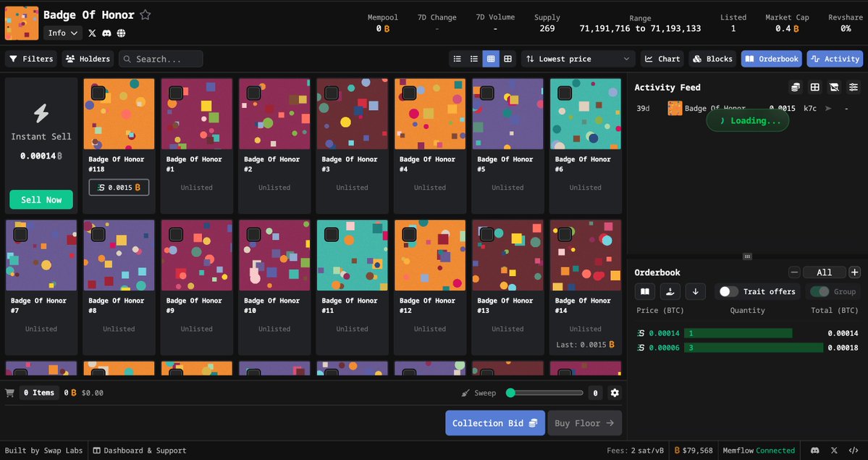Screen dimensions: 868x460
Task: Click the collection search field
Action: pyautogui.click(x=161, y=59)
